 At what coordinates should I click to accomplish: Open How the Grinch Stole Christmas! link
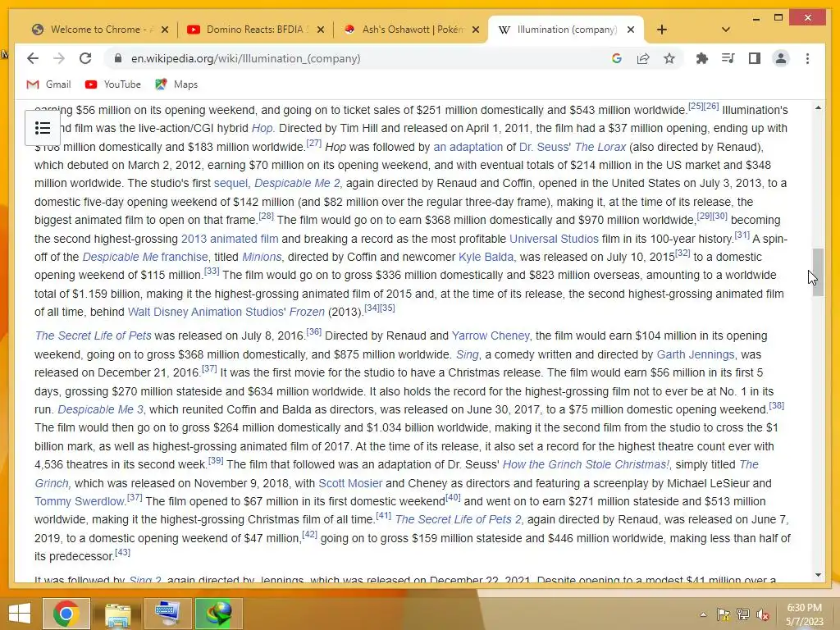coord(586,464)
